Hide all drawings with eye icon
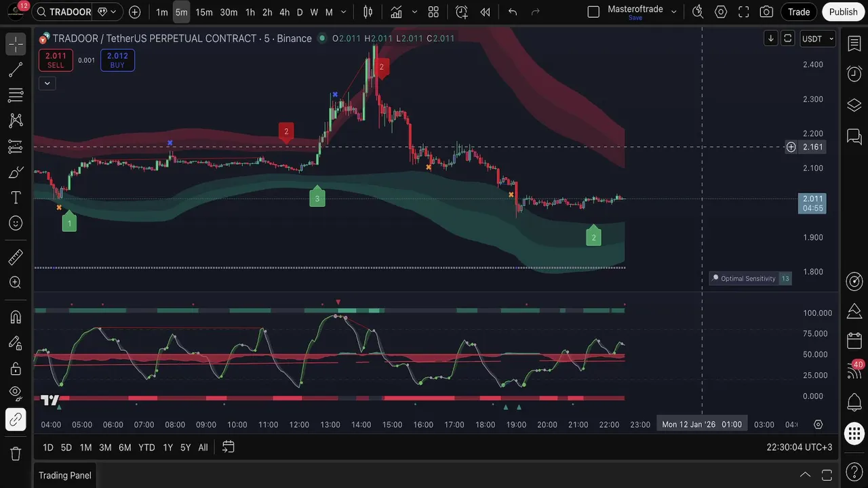Viewport: 868px width, 488px height. 16,394
